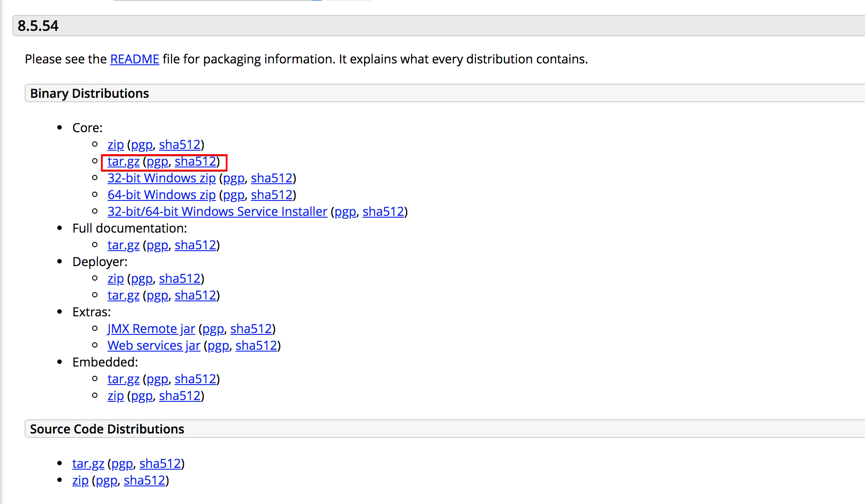Download the Core tar.gz highlighted in red

[x=123, y=161]
